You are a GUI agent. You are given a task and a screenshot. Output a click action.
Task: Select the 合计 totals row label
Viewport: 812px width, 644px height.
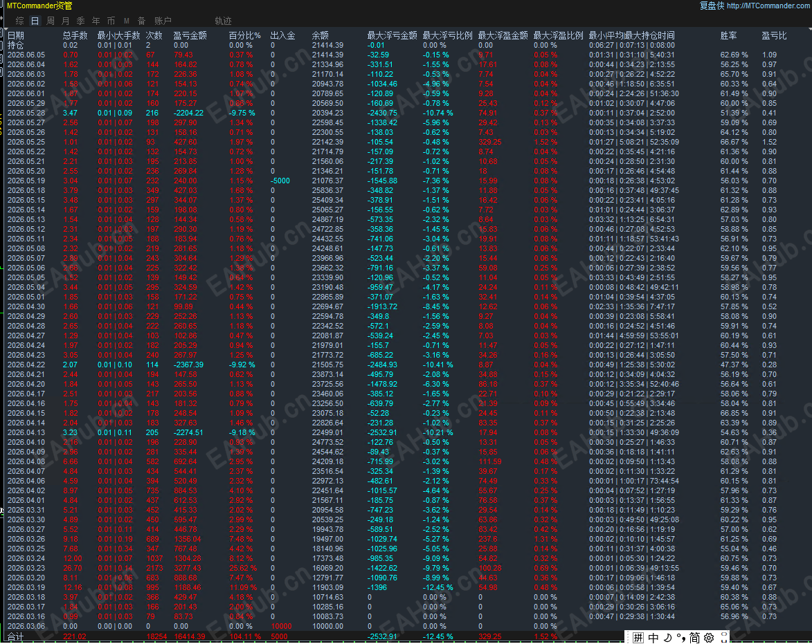point(15,636)
